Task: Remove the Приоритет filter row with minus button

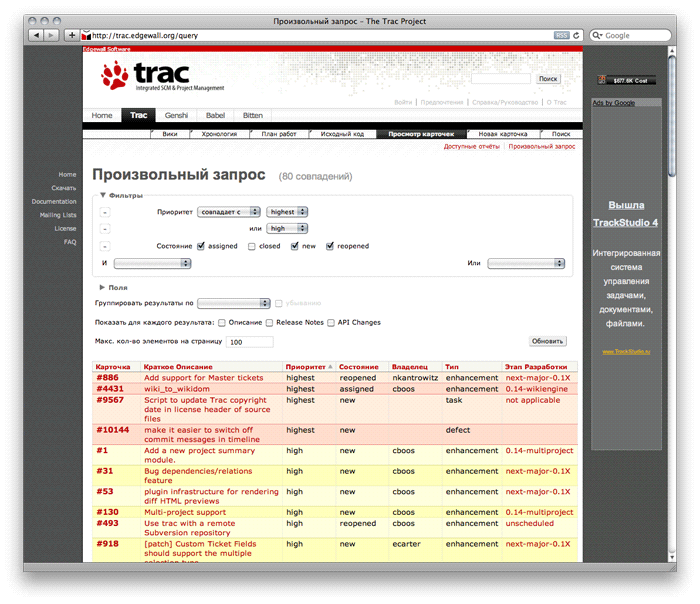Action: (x=105, y=212)
